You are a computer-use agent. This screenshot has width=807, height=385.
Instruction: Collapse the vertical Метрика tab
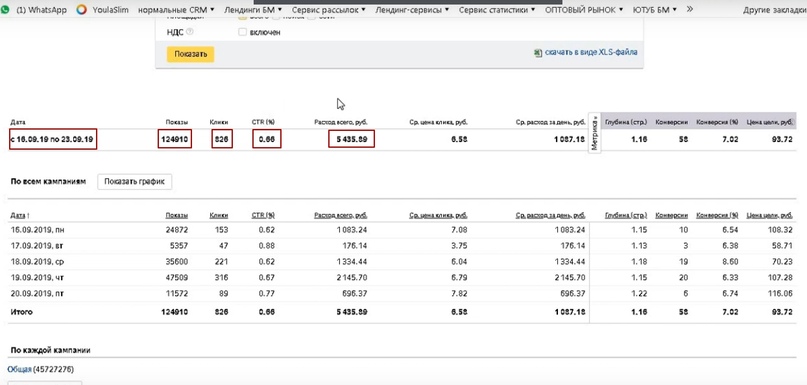click(x=594, y=132)
